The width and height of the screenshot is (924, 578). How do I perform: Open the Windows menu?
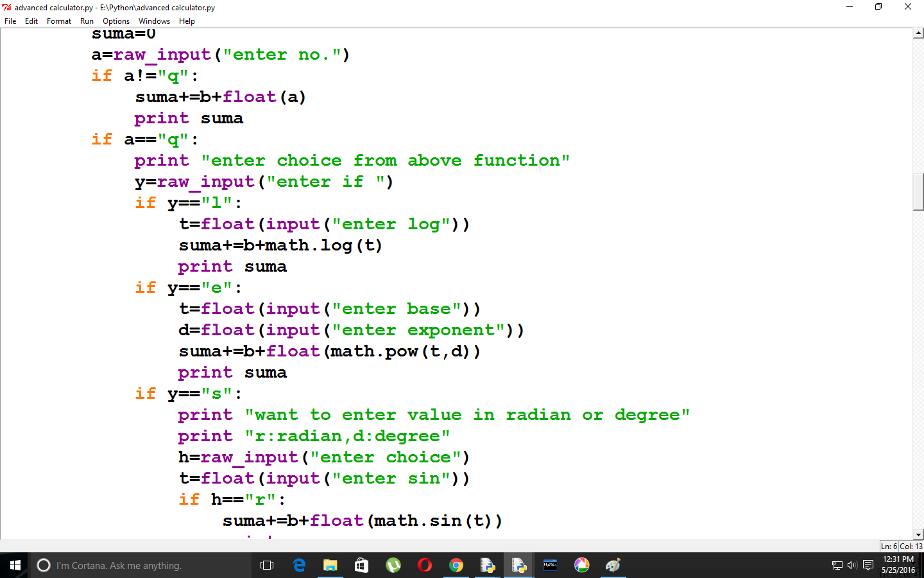click(x=154, y=21)
